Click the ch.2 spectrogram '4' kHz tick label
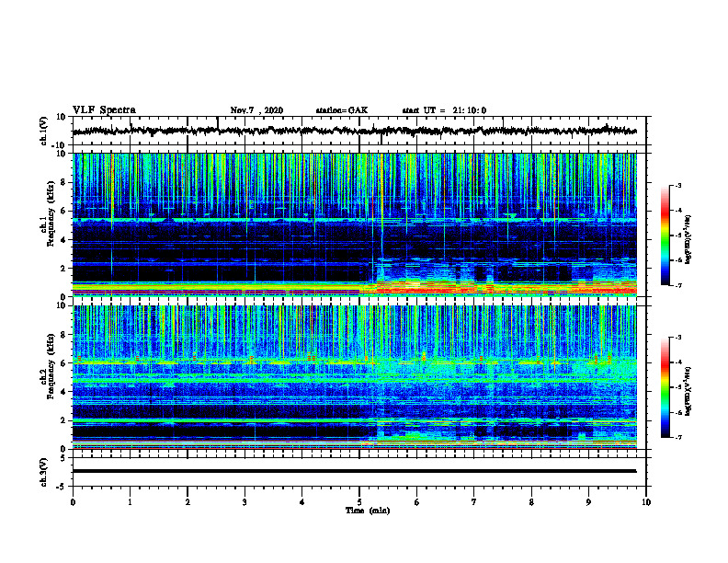Image resolution: width=728 pixels, height=563 pixels. tap(64, 392)
